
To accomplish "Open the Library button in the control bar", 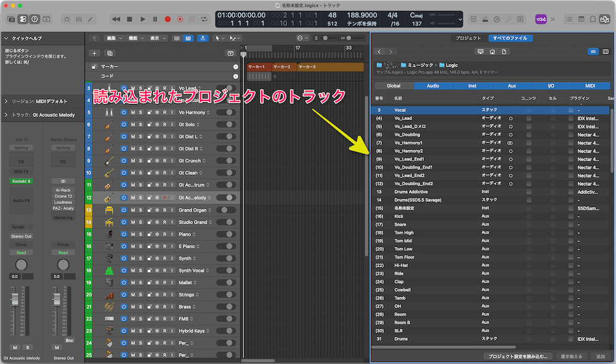I will 11,19.
